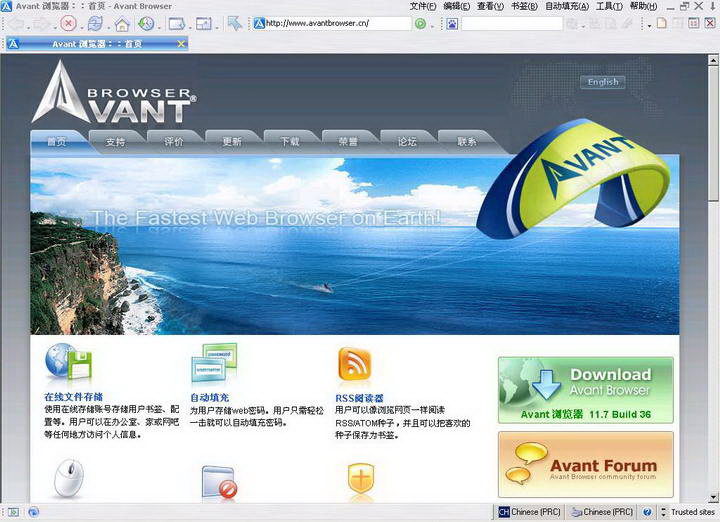The width and height of the screenshot is (720, 522).
Task: Click the vertical scrollbar up arrow
Action: tap(713, 60)
